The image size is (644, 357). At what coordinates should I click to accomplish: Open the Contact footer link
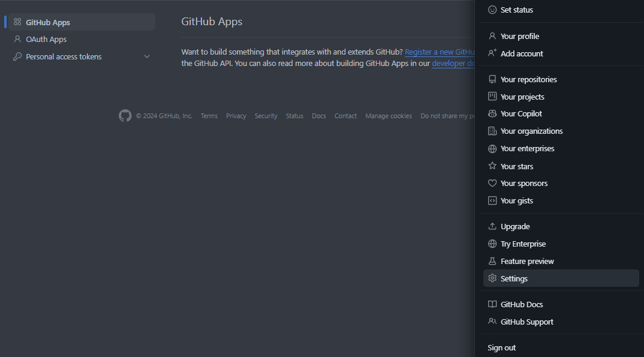click(x=345, y=116)
